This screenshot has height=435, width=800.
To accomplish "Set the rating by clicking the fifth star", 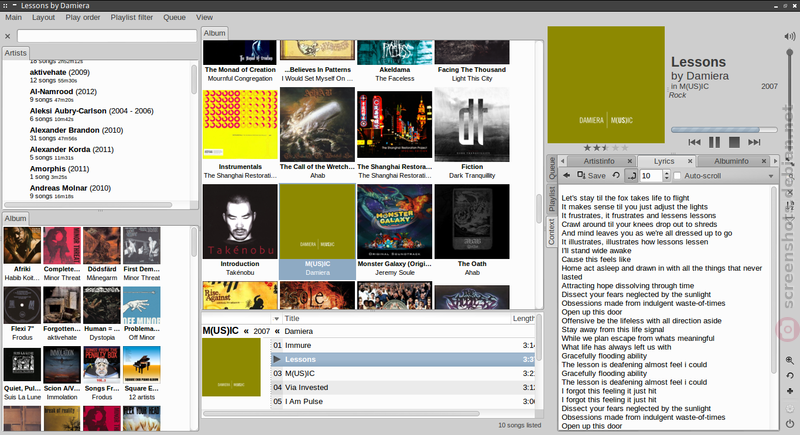I will (626, 148).
